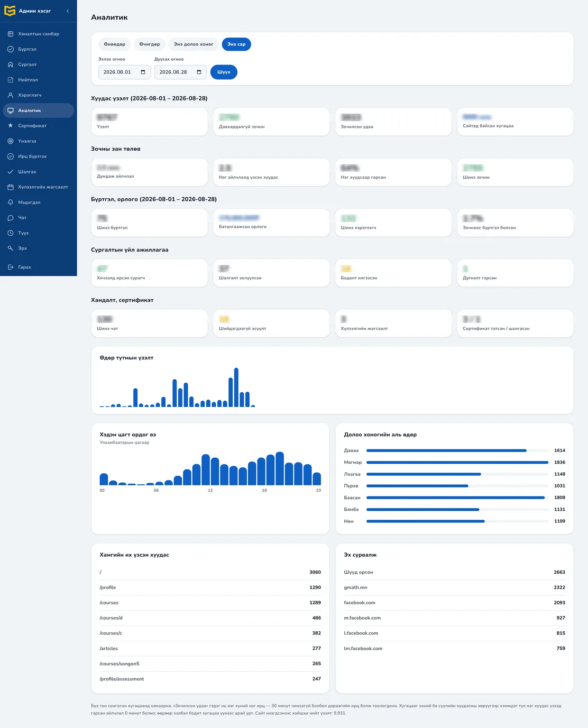588x728 pixels.
Task: Click the Шүүх filter button
Action: pyautogui.click(x=224, y=72)
